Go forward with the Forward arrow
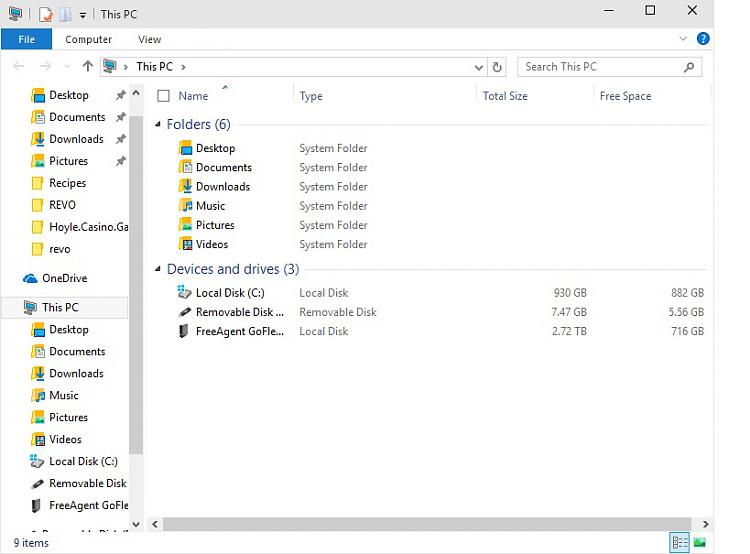The image size is (750, 554). [45, 66]
